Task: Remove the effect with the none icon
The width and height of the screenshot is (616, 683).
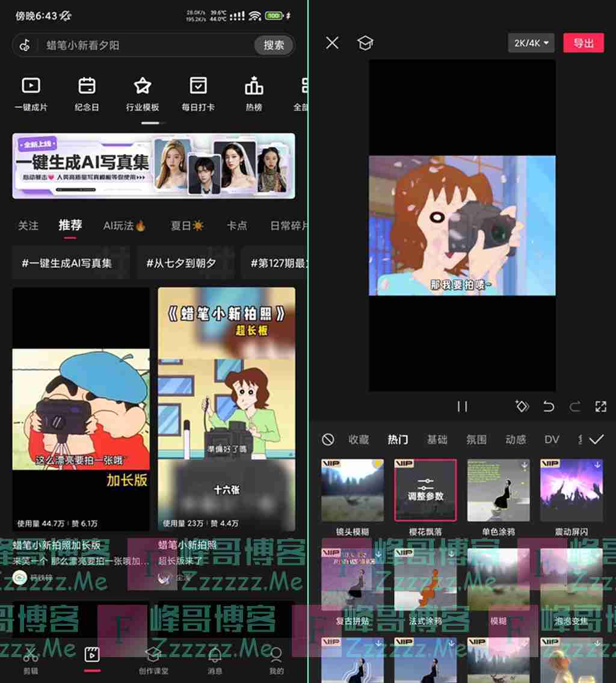Action: click(x=328, y=439)
